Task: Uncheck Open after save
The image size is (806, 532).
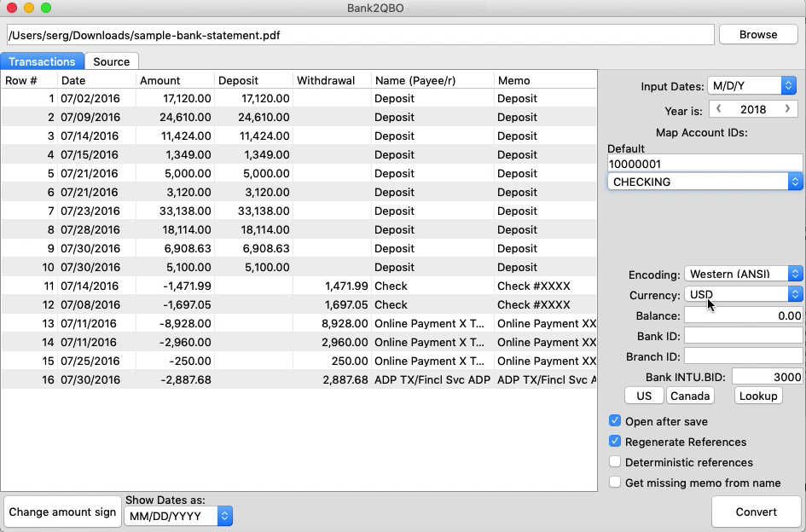Action: tap(615, 421)
